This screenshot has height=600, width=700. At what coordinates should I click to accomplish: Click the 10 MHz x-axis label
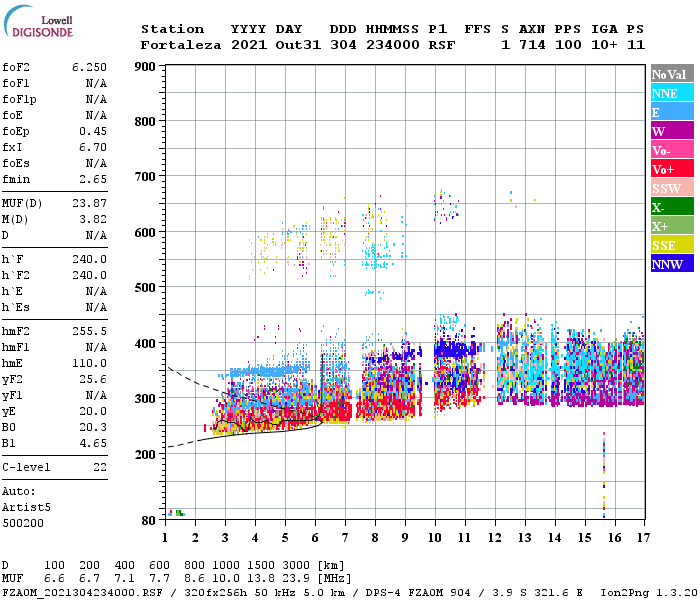coord(435,538)
